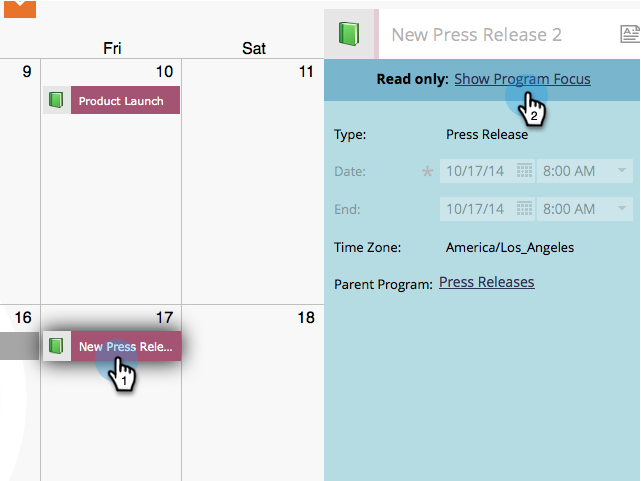
Task: Select the Product Launch calendar entry
Action: [125, 100]
